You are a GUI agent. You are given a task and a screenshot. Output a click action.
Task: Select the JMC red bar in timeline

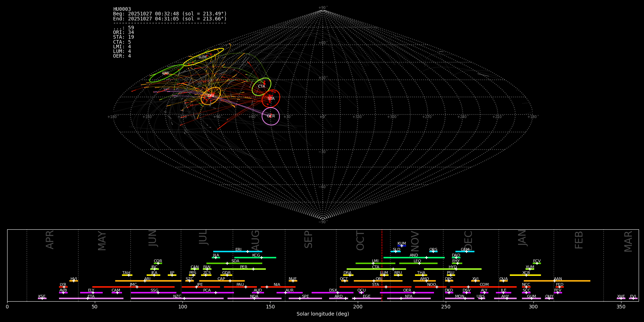133,287
